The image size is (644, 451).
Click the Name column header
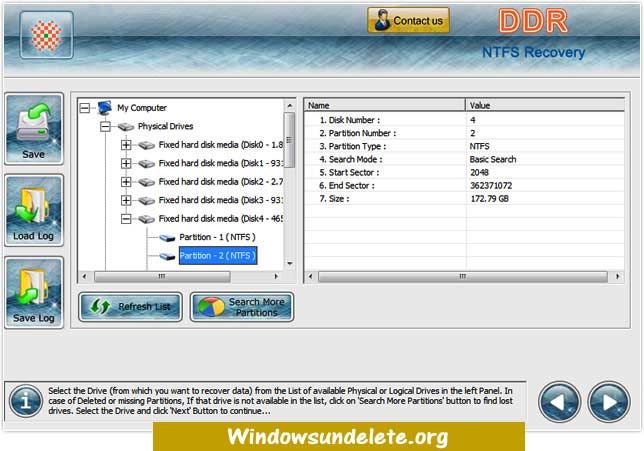click(385, 105)
